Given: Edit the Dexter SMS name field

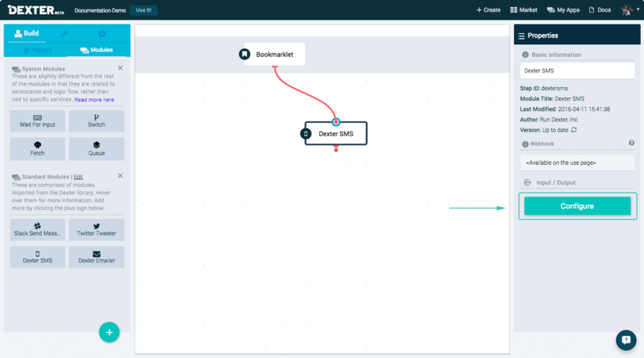Looking at the screenshot, I should 577,71.
